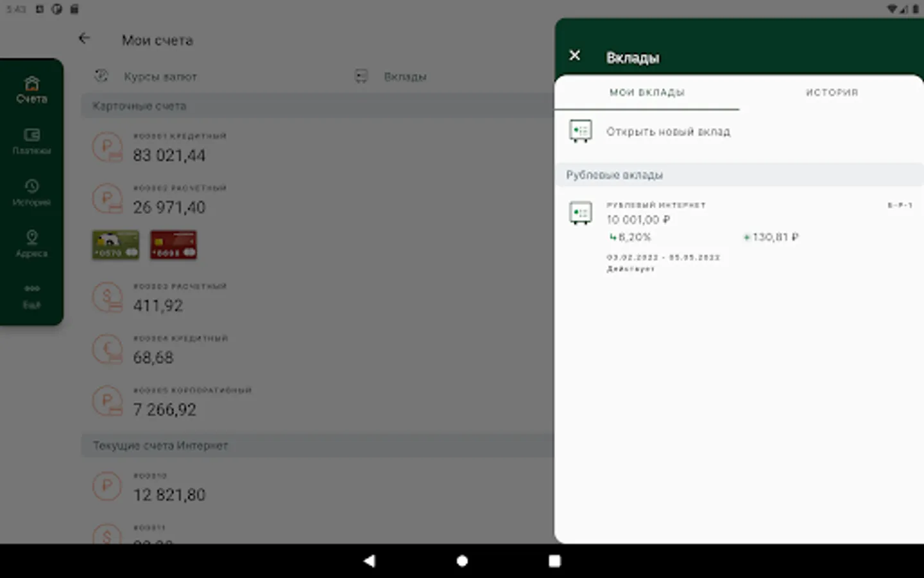This screenshot has height=578, width=924.
Task: Click the safe icon beside Открыть новый вклад
Action: click(x=581, y=131)
